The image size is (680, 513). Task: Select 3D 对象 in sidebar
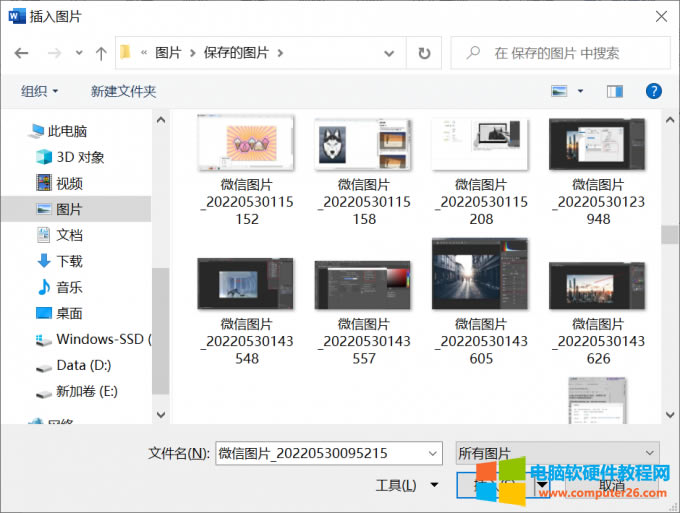click(80, 157)
